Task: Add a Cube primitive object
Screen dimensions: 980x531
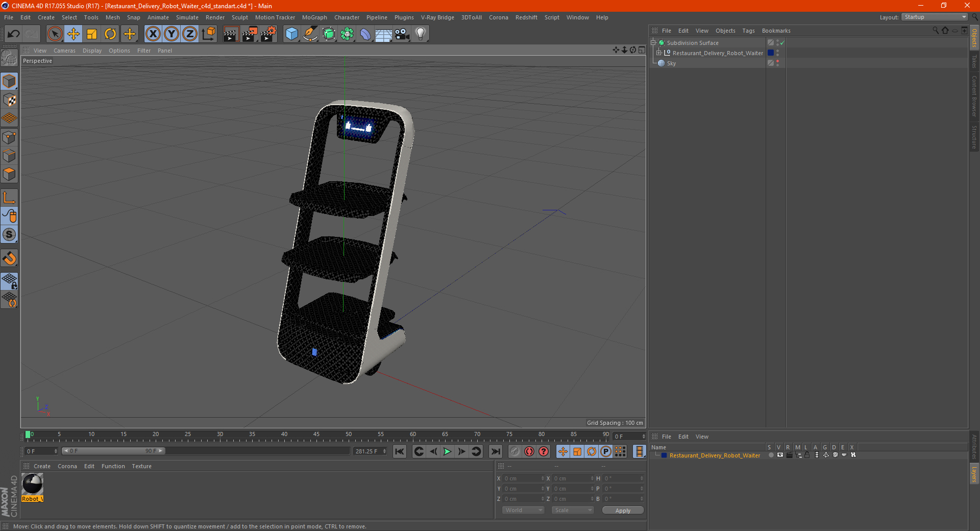Action: pos(291,34)
